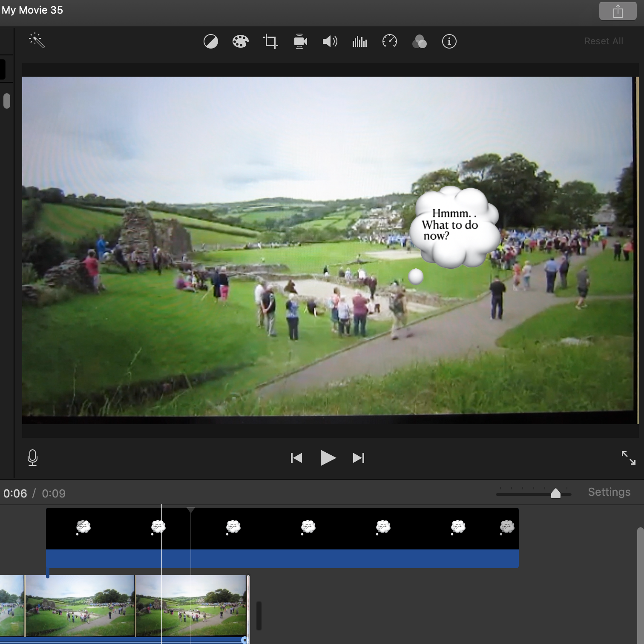Image resolution: width=644 pixels, height=644 pixels.
Task: Open the video stabilization tool
Action: click(x=300, y=42)
